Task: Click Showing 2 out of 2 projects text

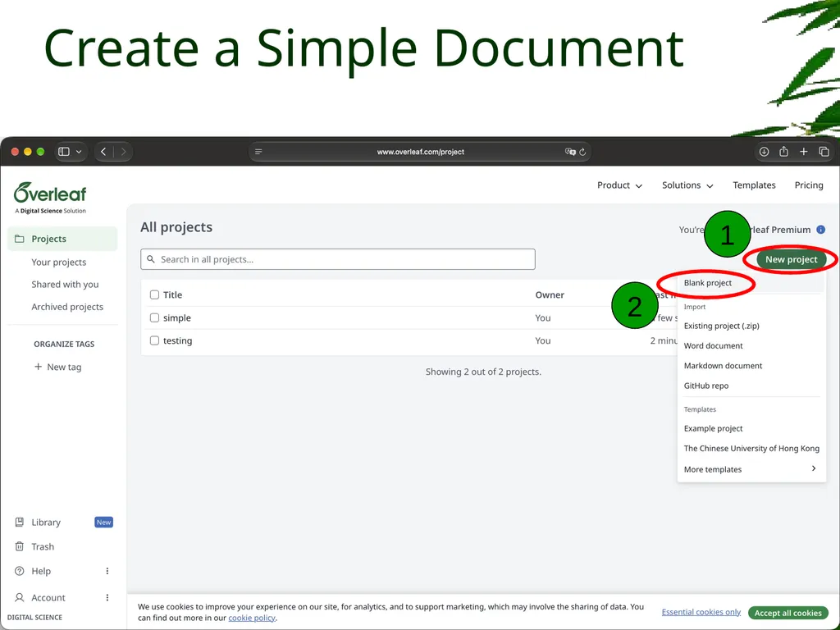Action: click(483, 372)
